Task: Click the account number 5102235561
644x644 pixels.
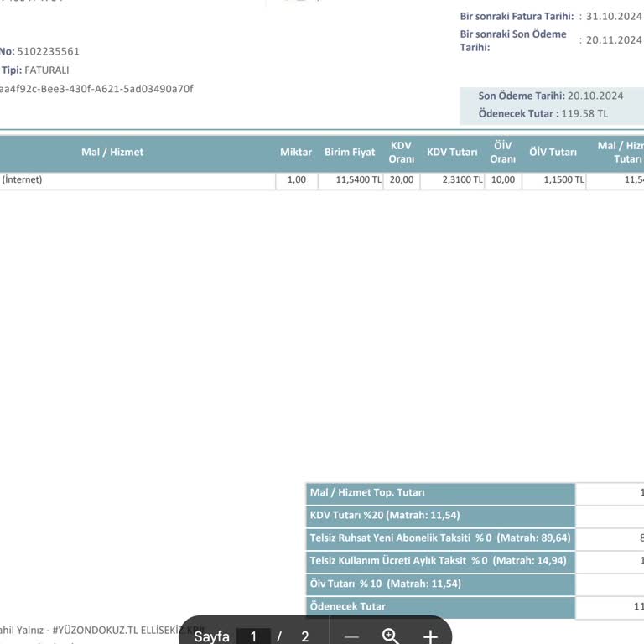Action: tap(48, 51)
